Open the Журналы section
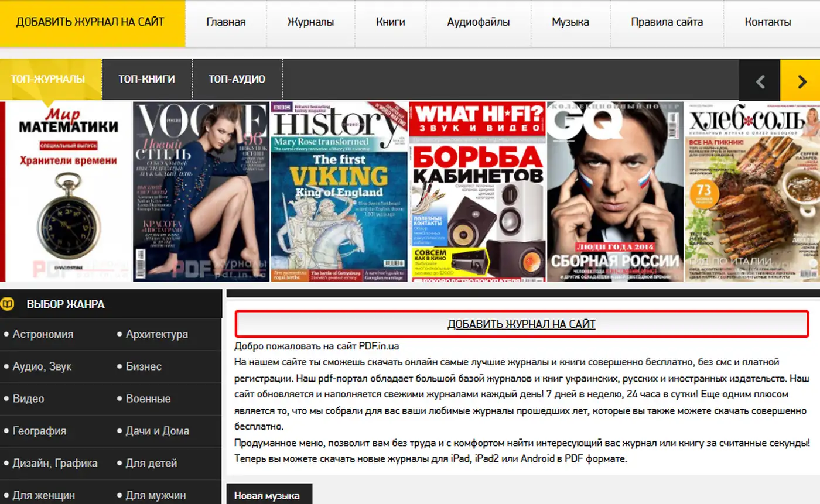820x504 pixels. click(310, 22)
